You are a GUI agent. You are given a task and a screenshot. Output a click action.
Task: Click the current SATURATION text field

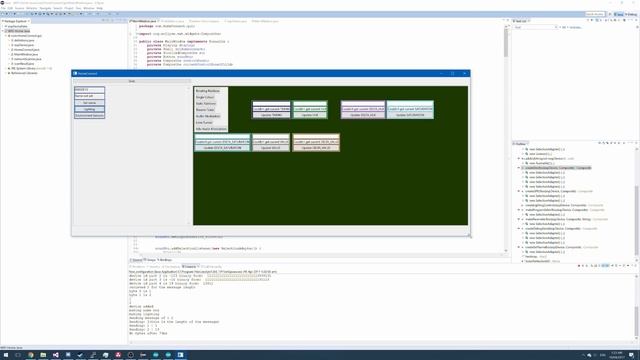[x=410, y=109]
